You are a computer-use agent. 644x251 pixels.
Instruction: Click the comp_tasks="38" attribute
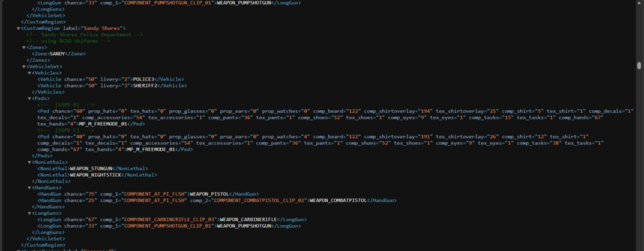pos(539,143)
